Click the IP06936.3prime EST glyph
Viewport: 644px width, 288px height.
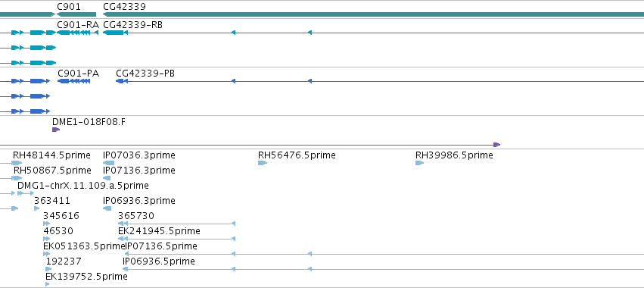pyautogui.click(x=107, y=208)
